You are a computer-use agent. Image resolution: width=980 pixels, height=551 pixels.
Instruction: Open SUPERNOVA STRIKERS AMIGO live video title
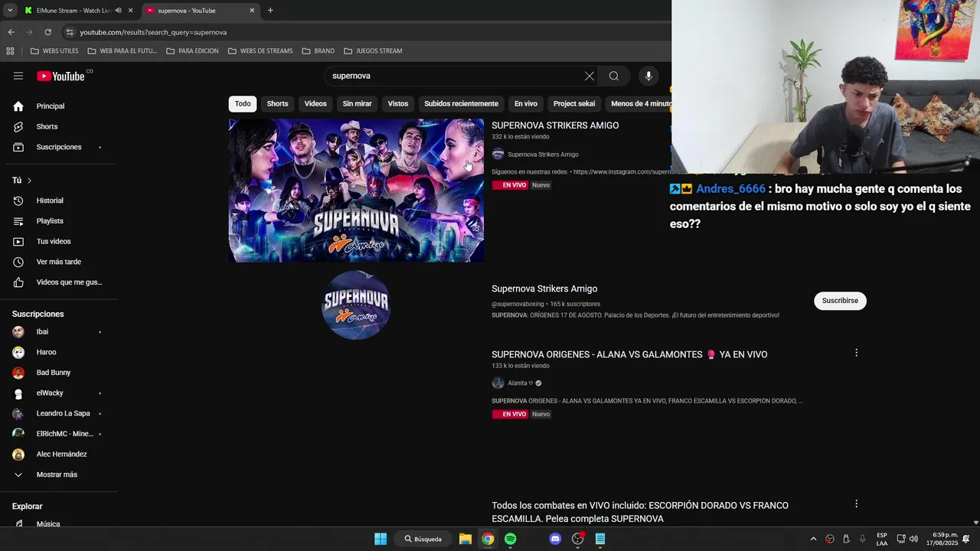(555, 126)
